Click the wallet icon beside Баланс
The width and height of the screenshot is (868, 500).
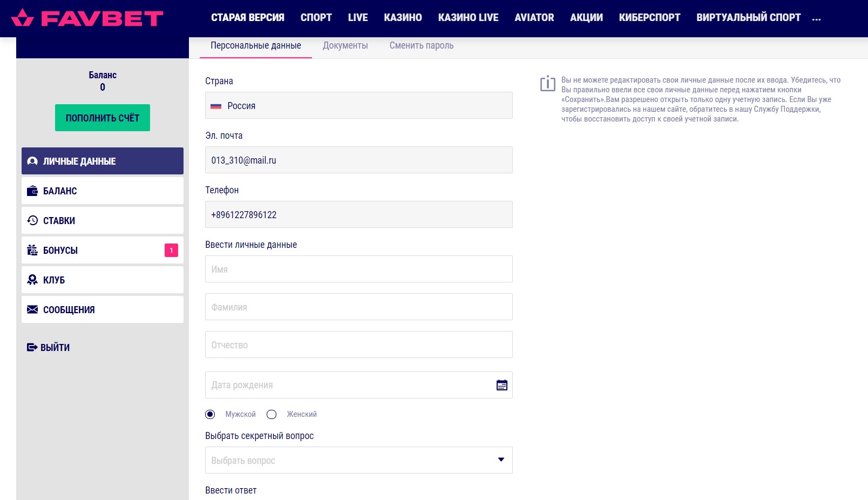point(32,191)
